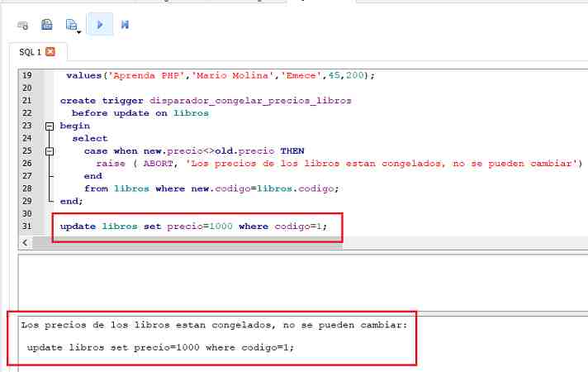Click the Open SQL file icon

[47, 25]
